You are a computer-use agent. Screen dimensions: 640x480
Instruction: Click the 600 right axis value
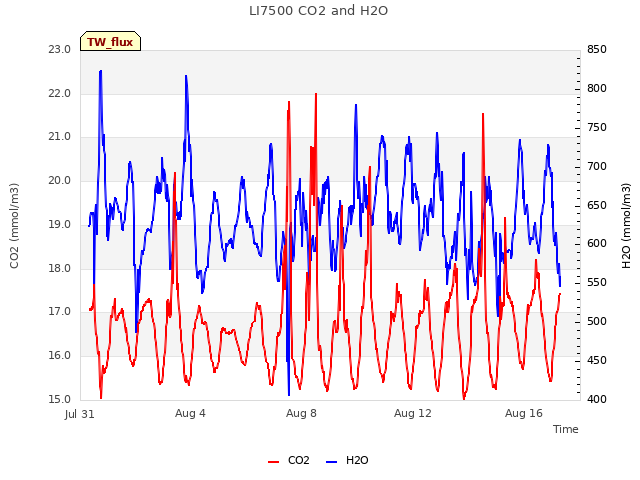point(597,243)
